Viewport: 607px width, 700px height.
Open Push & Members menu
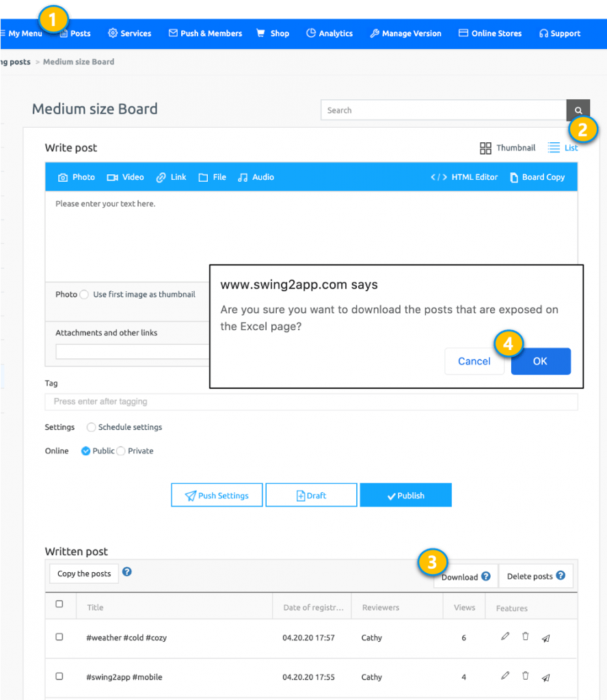205,33
